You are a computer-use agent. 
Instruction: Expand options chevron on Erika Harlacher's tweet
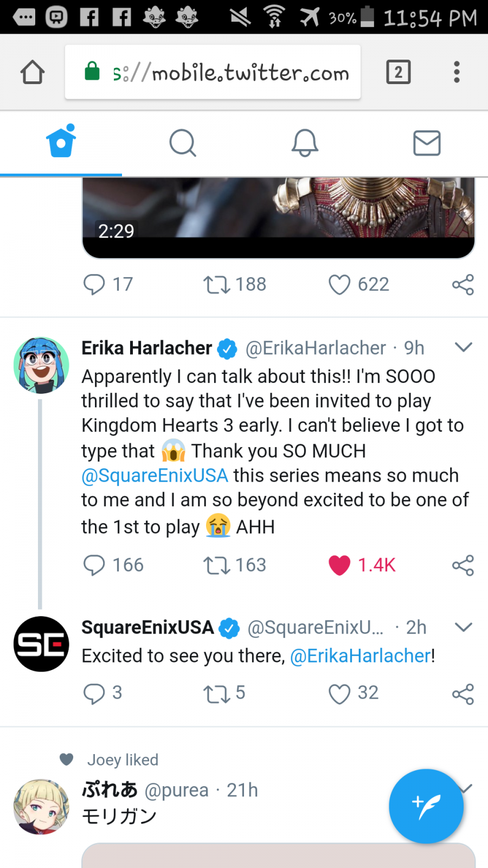pyautogui.click(x=464, y=347)
